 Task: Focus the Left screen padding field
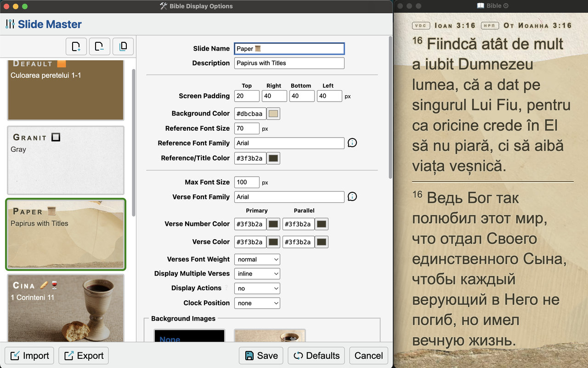tap(329, 96)
